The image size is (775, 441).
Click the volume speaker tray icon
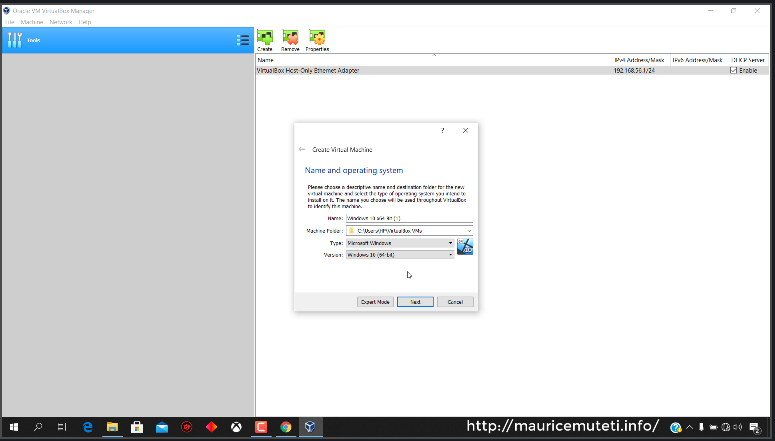(738, 427)
